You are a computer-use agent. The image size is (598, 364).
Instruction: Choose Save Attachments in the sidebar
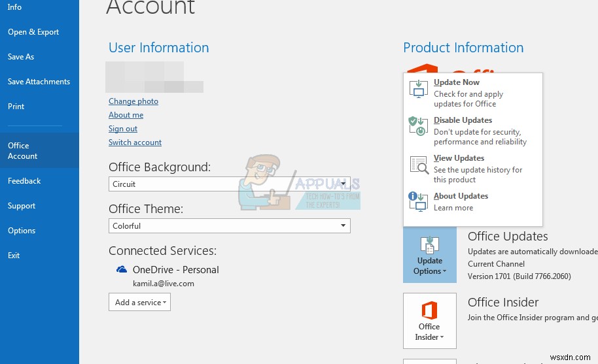(39, 82)
